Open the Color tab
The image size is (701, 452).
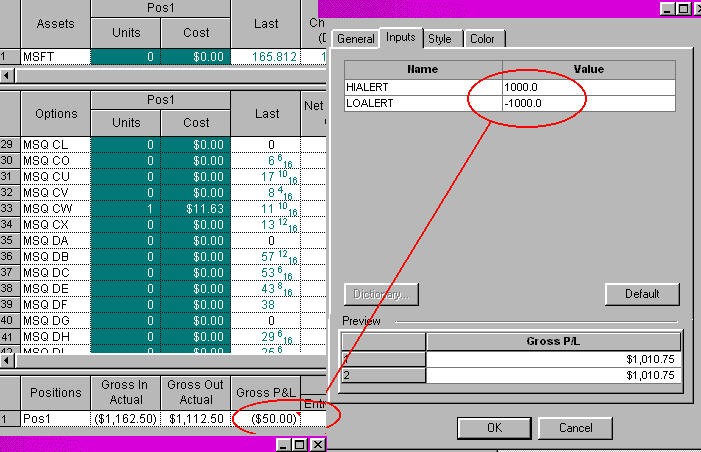(481, 39)
